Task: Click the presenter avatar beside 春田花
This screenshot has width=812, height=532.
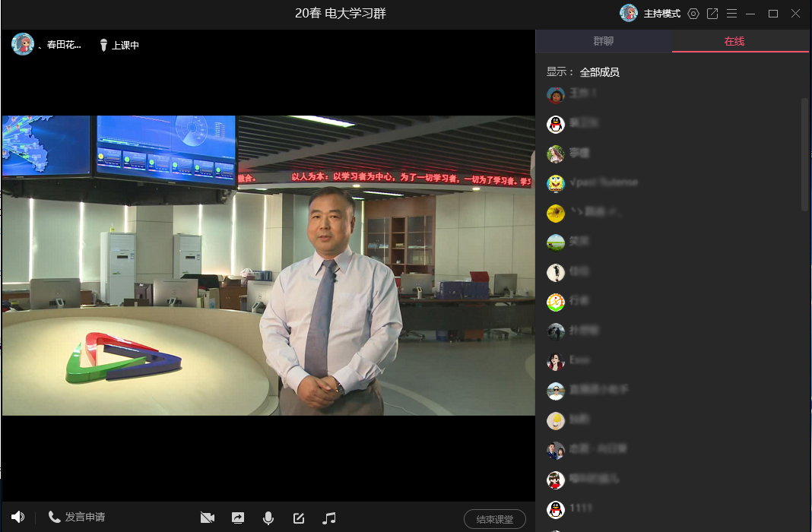Action: [23, 44]
